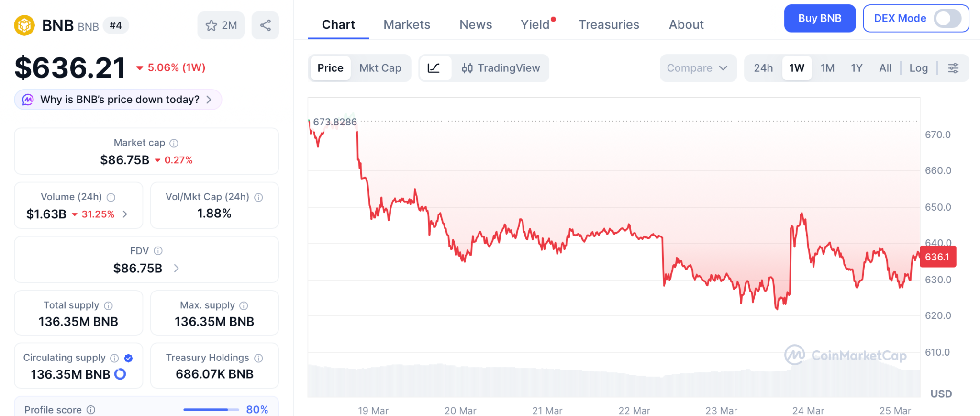980x416 pixels.
Task: Enable Log scale on chart
Action: [x=918, y=68]
